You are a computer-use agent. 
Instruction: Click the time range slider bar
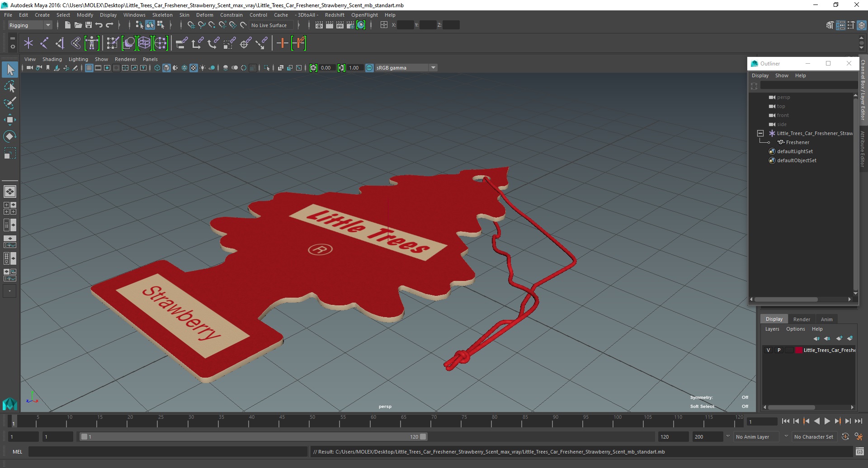click(253, 437)
